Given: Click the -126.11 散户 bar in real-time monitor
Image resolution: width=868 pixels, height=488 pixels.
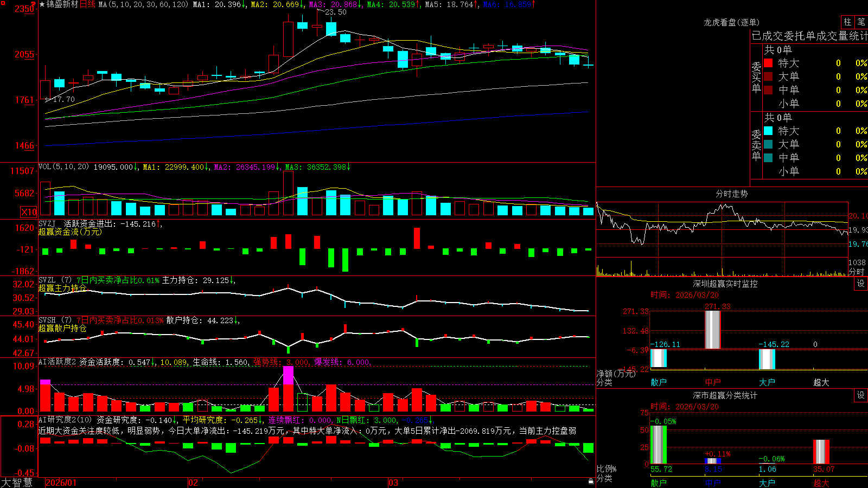Looking at the screenshot, I should (659, 358).
